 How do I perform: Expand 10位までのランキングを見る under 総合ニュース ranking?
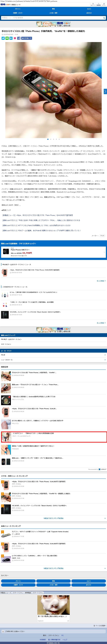[x=53, y=568]
